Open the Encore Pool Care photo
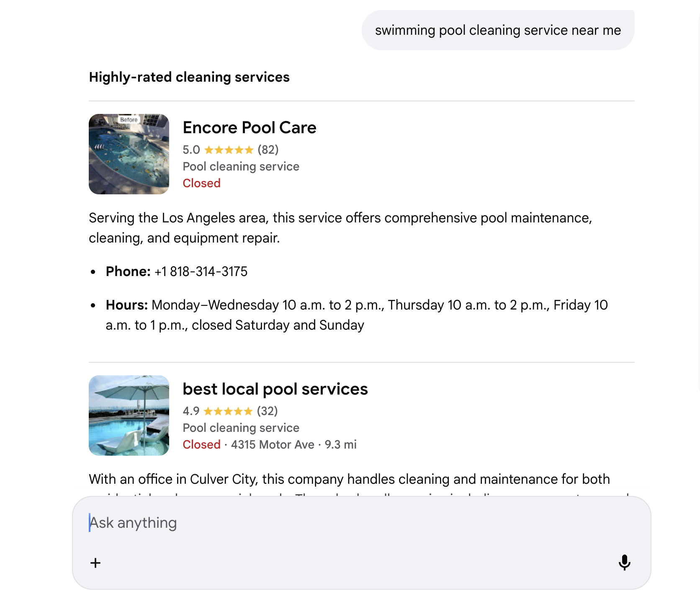 129,154
